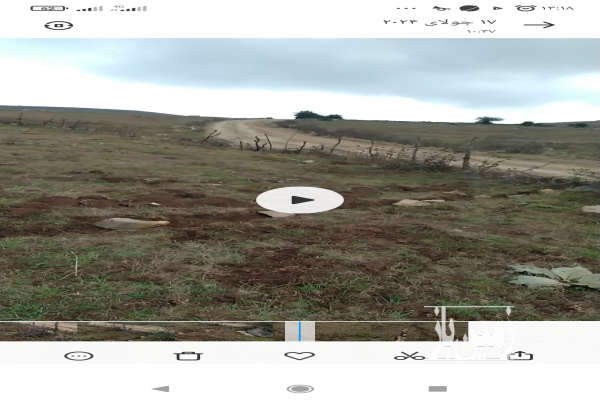Favorite the video with the heart icon
The width and height of the screenshot is (600, 400).
coord(299,355)
